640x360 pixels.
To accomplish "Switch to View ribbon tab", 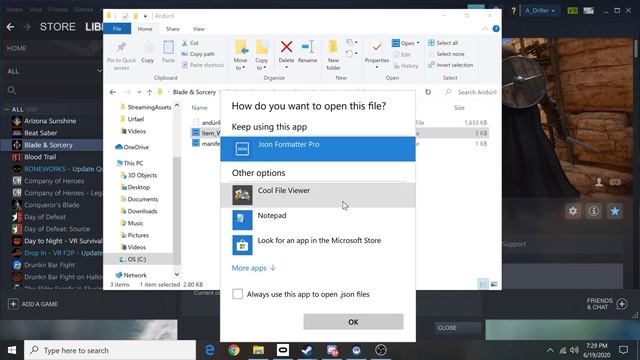I will tap(199, 29).
